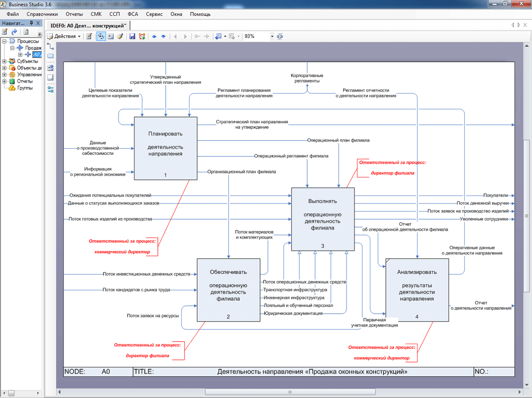
Task: Open the Отчеты menu
Action: 74,14
